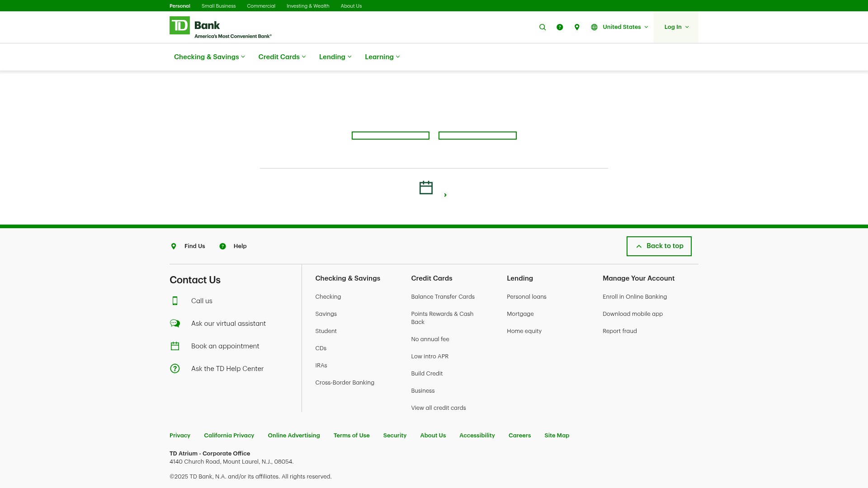This screenshot has width=868, height=488.
Task: Click the globe icon beside United States
Action: (x=594, y=27)
